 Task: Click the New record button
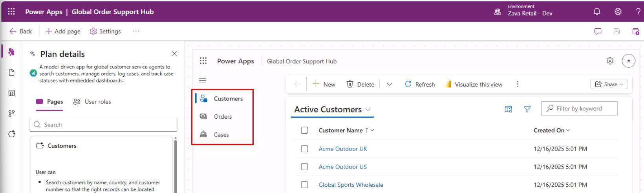coord(324,85)
